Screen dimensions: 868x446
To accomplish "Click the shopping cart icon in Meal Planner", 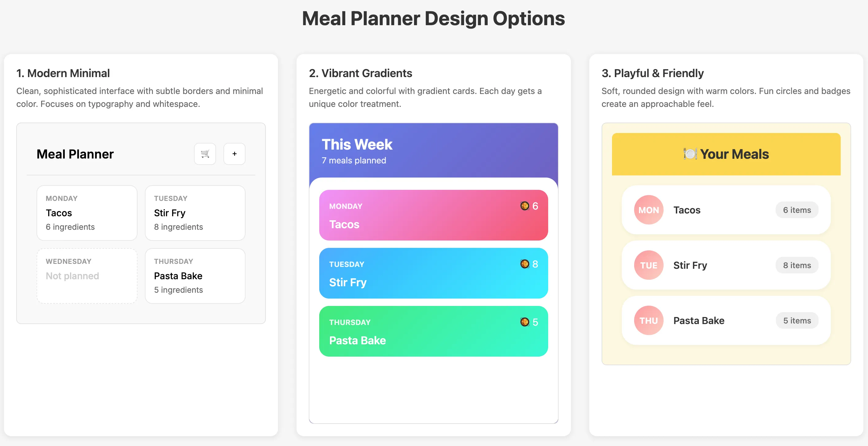I will (x=205, y=154).
